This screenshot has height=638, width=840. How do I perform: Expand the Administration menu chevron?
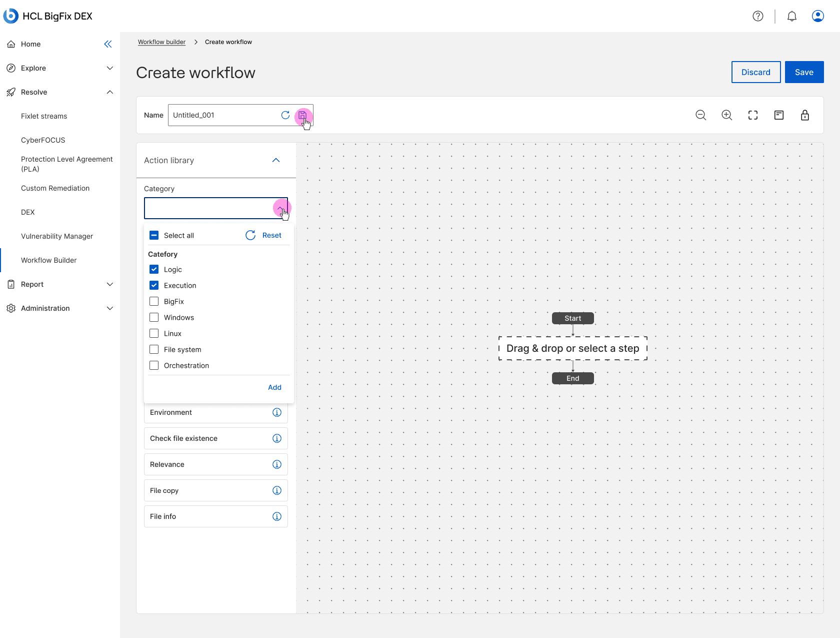(x=110, y=308)
